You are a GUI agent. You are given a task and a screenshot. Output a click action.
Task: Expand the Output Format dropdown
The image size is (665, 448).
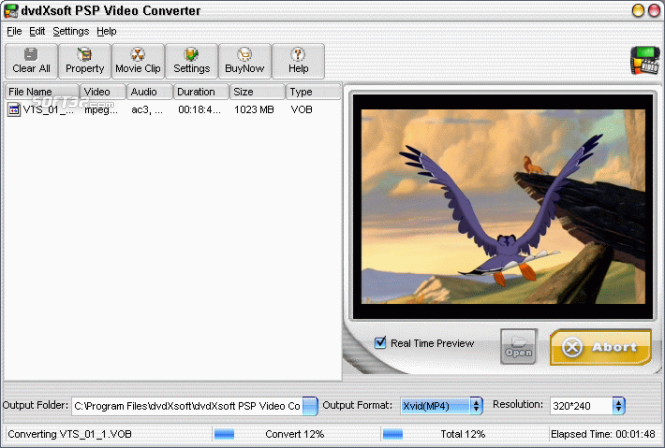[x=476, y=406]
